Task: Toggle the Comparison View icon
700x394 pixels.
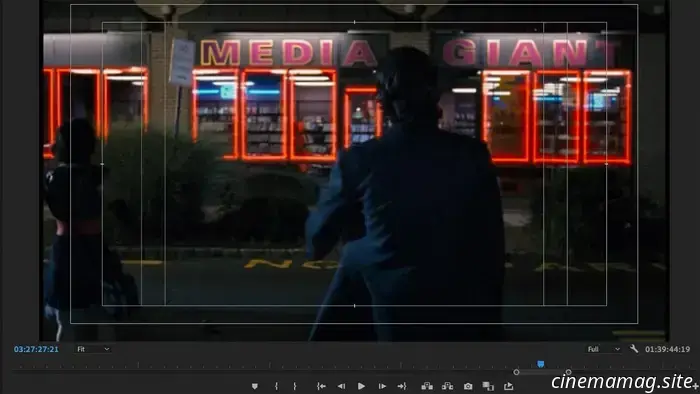Action: 488,386
